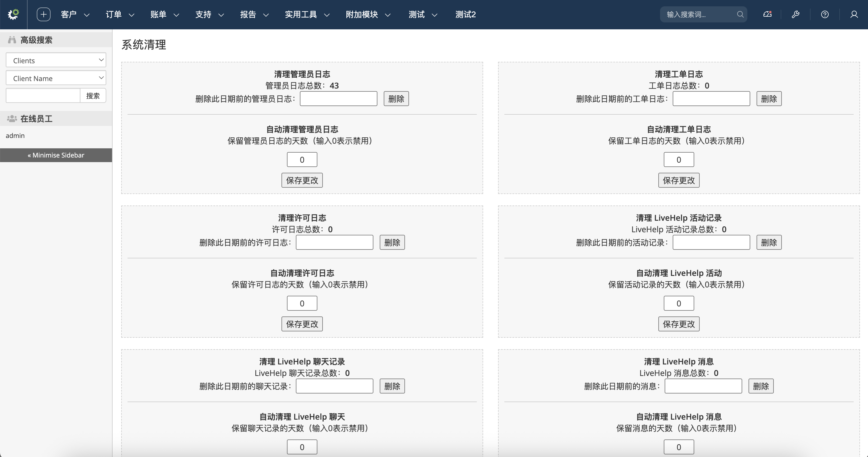Click the 测试2 menu item
Viewport: 868px width, 457px height.
click(465, 14)
